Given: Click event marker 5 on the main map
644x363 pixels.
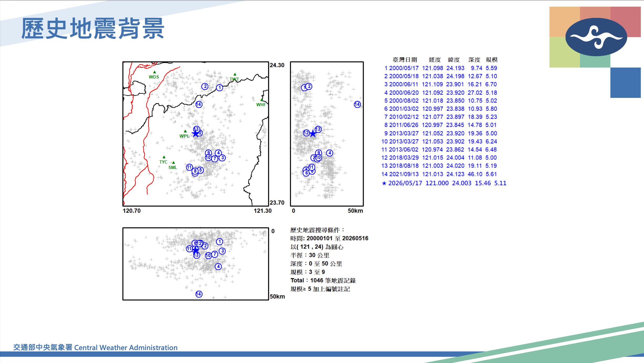Looking at the screenshot, I should pos(200,170).
